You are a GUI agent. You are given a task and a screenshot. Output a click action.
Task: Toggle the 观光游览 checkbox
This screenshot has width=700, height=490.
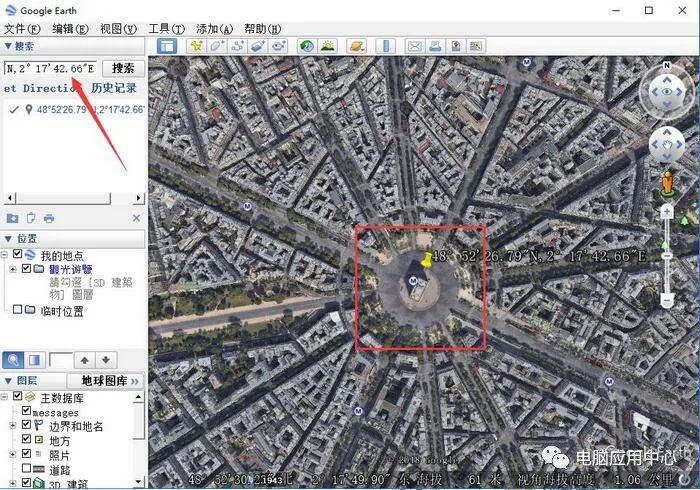(26, 268)
